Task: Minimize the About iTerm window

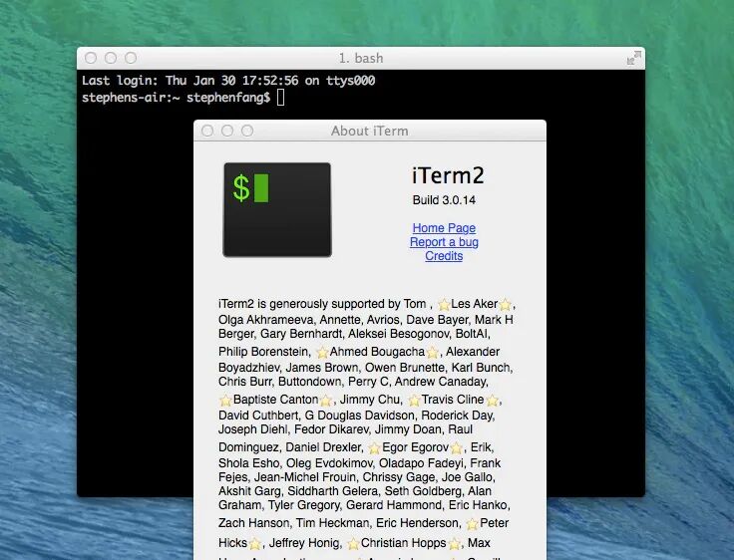Action: click(x=227, y=131)
